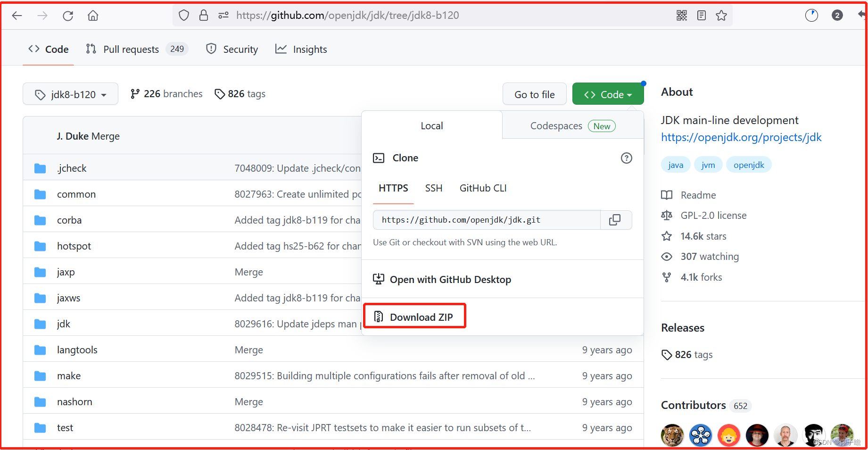The image size is (868, 450).
Task: Click Download ZIP
Action: 414,317
